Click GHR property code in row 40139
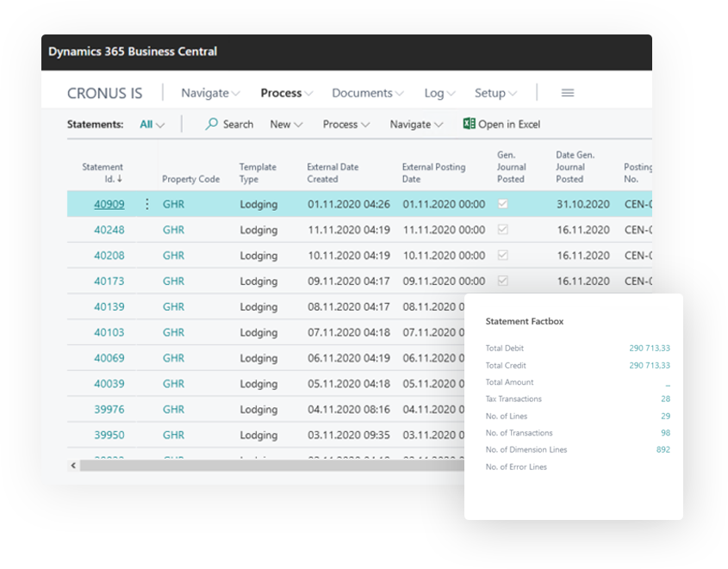Screen dimensions: 728x569 pyautogui.click(x=173, y=306)
